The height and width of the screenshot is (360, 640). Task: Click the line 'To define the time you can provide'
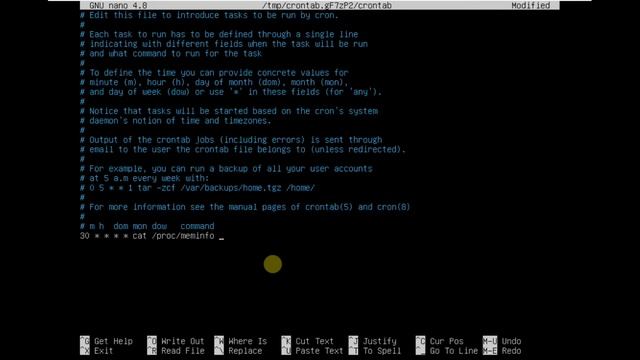(214, 73)
